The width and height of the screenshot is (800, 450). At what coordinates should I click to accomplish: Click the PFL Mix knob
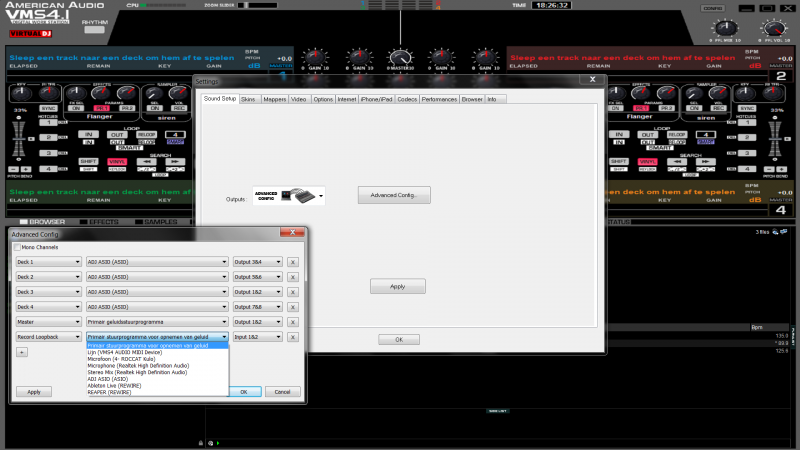(725, 28)
